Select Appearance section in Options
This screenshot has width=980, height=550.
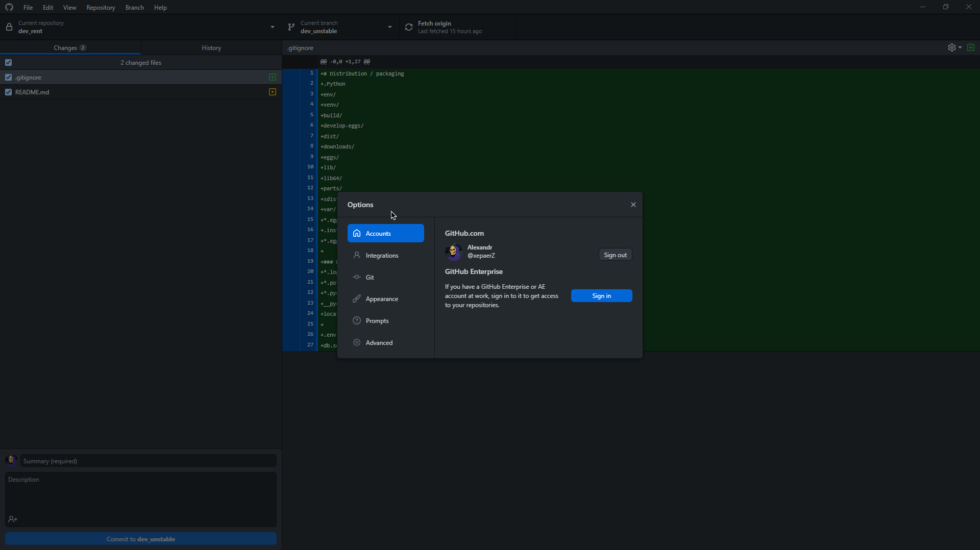coord(386,299)
